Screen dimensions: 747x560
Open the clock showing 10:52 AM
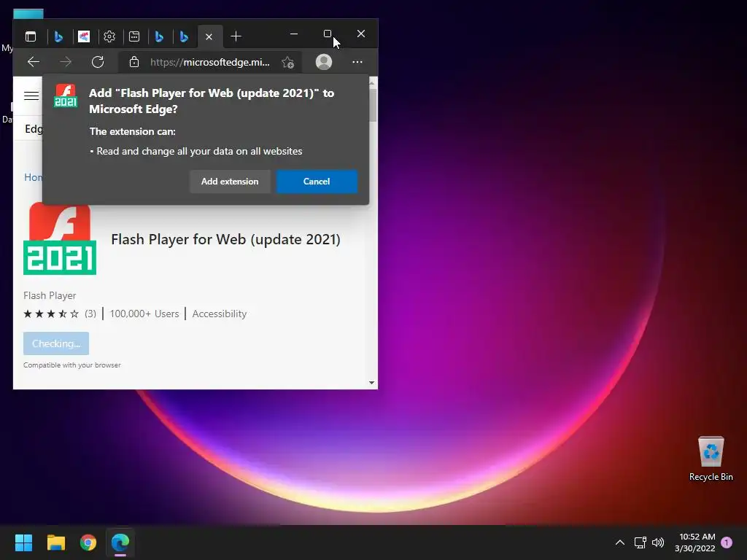pyautogui.click(x=695, y=542)
